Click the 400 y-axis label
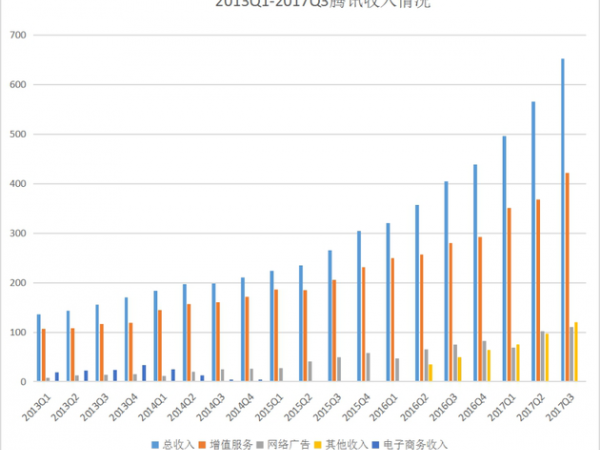 pos(18,184)
